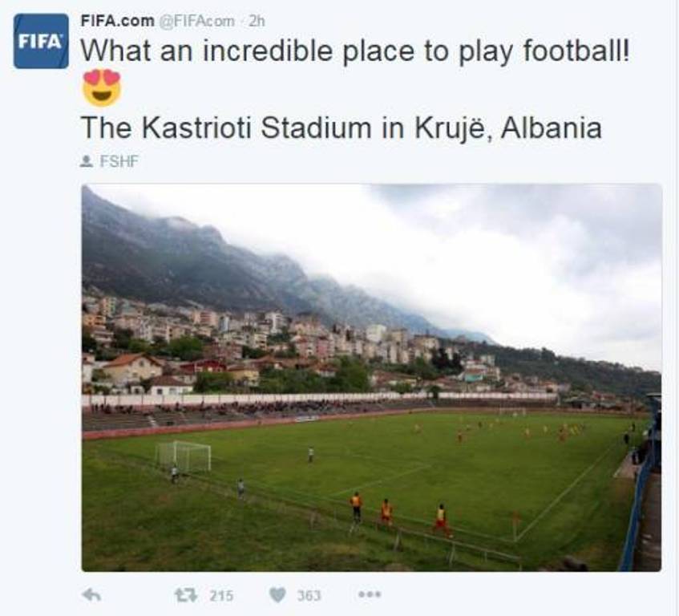The height and width of the screenshot is (616, 679).
Task: View the 215 retweets count
Action: pyautogui.click(x=221, y=595)
